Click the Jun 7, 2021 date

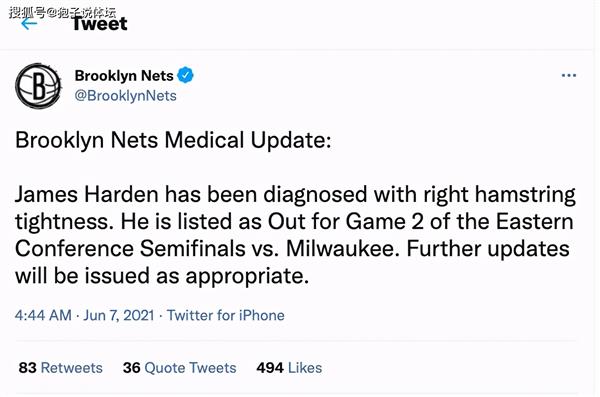coord(119,315)
